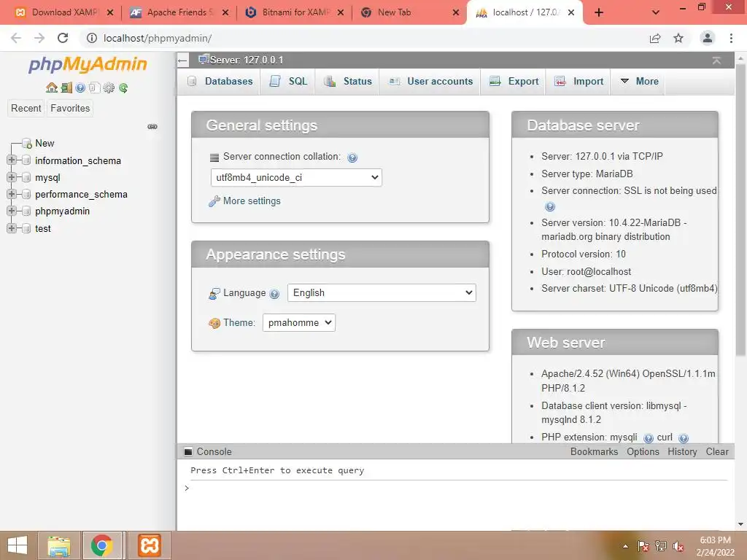Click the collapse-top-menu icon beside server header
Screen dimensions: 747x560
(716, 61)
